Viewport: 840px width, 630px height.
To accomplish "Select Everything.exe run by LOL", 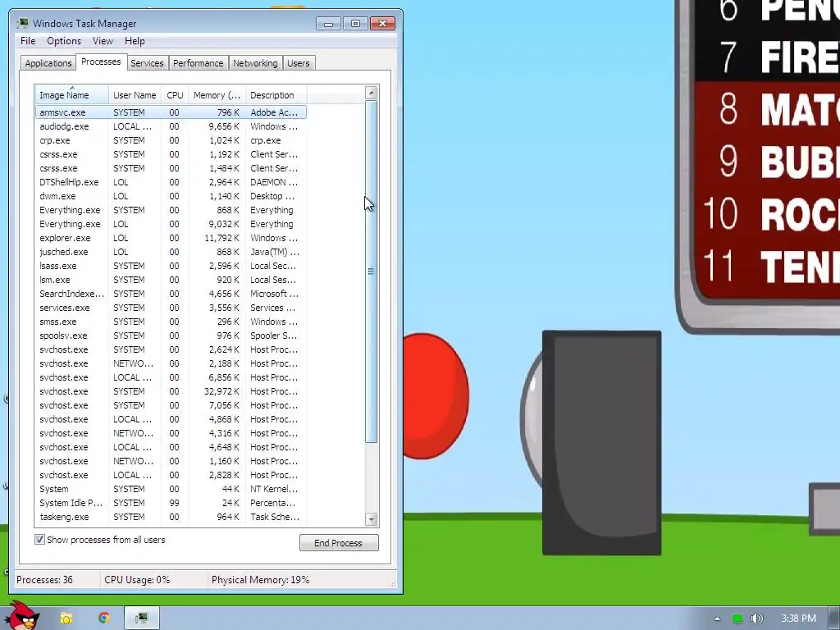I will 171,224.
